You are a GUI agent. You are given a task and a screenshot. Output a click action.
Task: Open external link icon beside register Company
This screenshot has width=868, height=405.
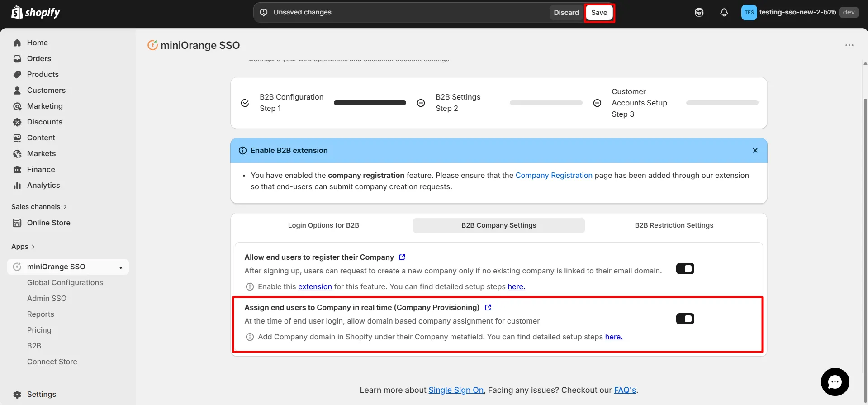[x=402, y=257]
